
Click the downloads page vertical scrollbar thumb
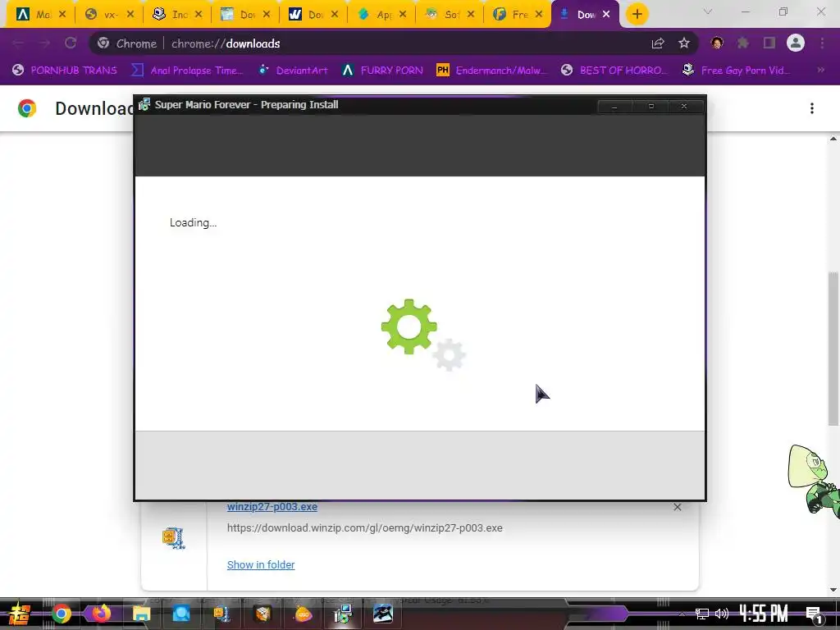pos(833,348)
